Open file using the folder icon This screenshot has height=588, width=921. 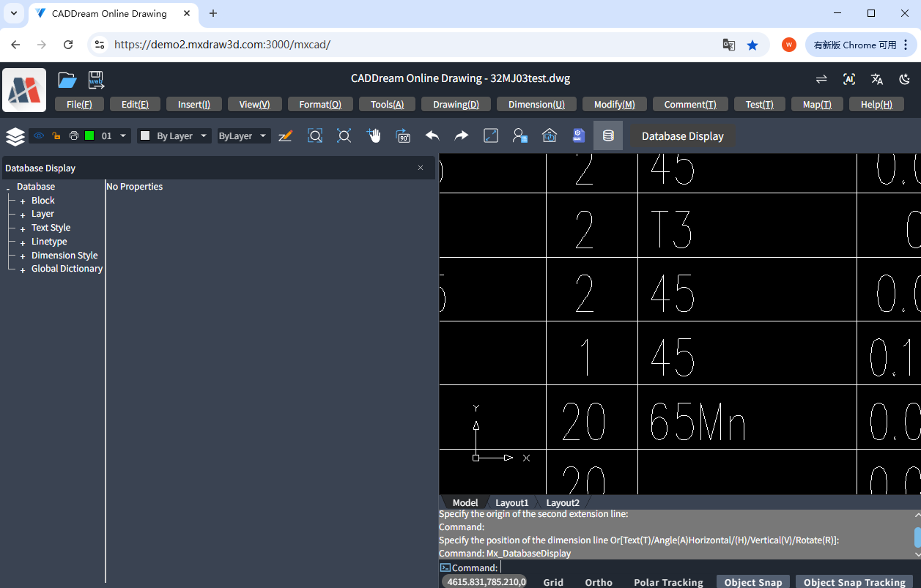67,80
